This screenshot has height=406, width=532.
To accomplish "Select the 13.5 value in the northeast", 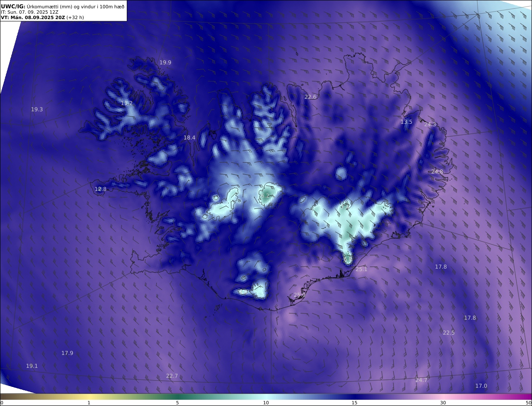I will click(x=406, y=122).
